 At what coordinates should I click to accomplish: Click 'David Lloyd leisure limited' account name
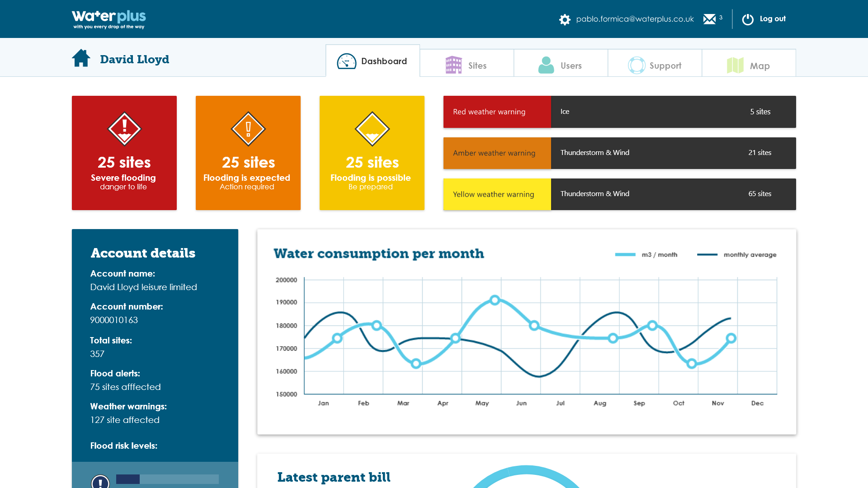coord(144,287)
